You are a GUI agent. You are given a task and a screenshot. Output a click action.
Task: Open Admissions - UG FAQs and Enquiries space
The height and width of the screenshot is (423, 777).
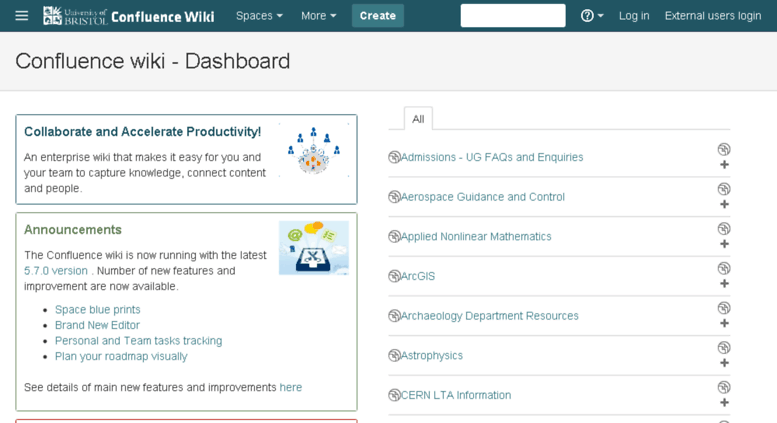[492, 157]
